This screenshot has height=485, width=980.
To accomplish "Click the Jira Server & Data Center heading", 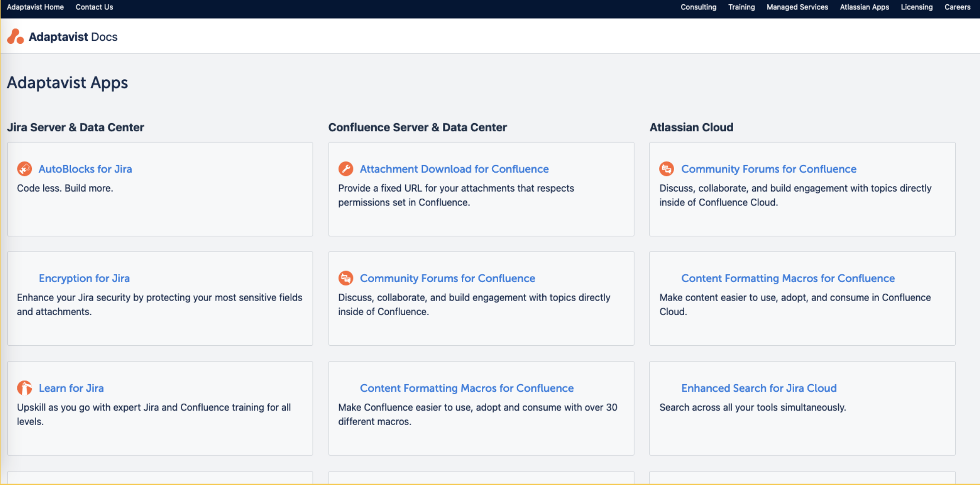I will point(75,127).
